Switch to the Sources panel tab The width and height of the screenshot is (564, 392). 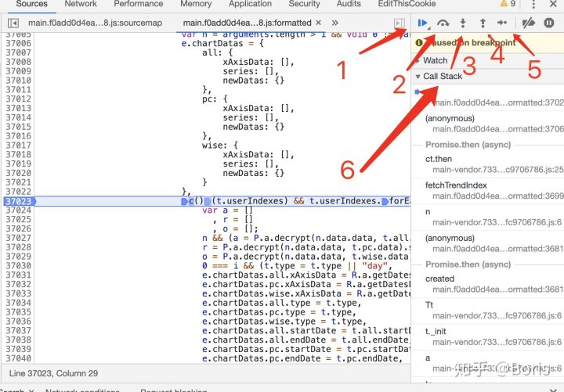click(x=31, y=4)
